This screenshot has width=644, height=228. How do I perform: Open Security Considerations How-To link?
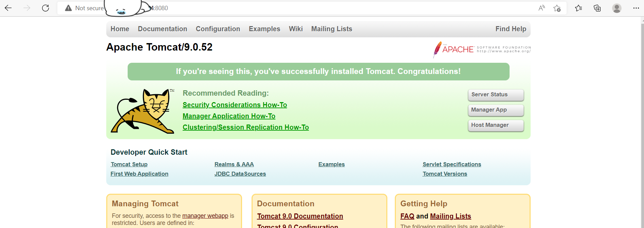tap(235, 105)
